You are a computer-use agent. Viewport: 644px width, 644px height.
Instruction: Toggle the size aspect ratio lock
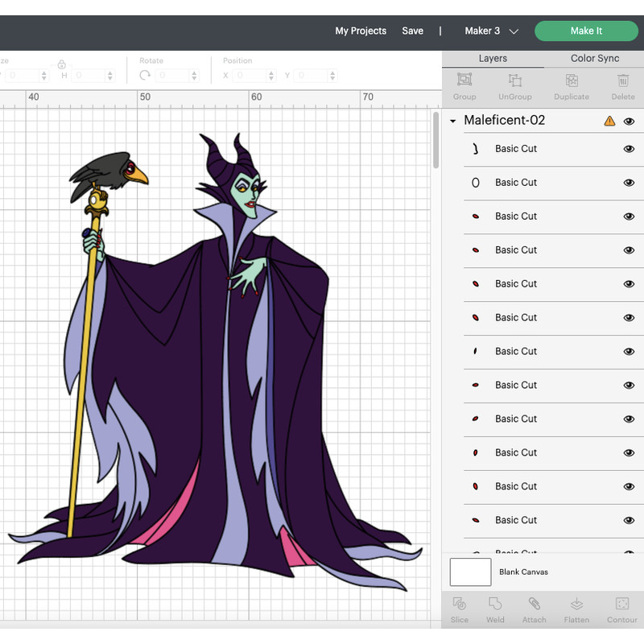pos(61,64)
